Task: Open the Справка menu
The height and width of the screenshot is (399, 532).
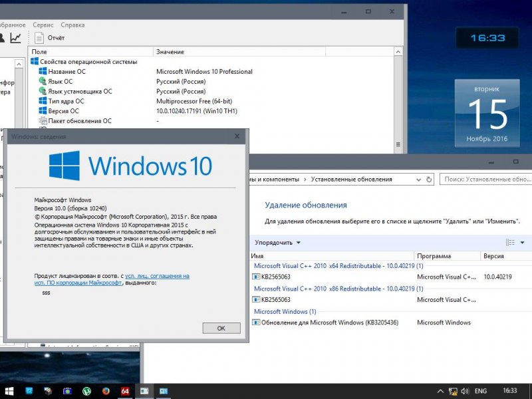Action: pyautogui.click(x=72, y=25)
